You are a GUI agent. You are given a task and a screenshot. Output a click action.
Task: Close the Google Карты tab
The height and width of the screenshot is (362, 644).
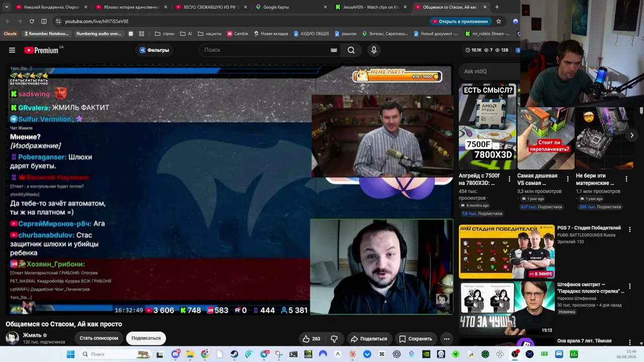coord(325,7)
